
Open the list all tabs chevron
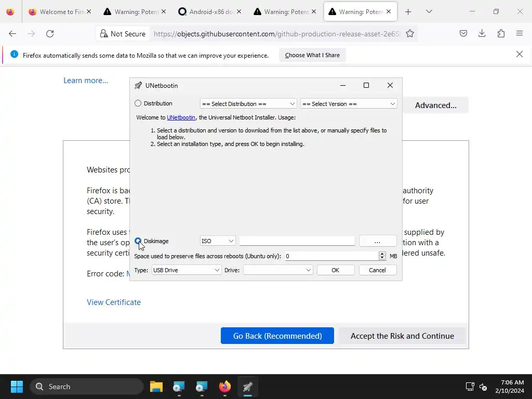tap(429, 12)
